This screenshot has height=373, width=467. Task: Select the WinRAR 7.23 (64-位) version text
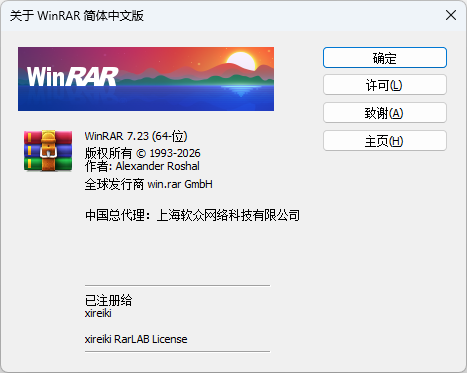(136, 136)
